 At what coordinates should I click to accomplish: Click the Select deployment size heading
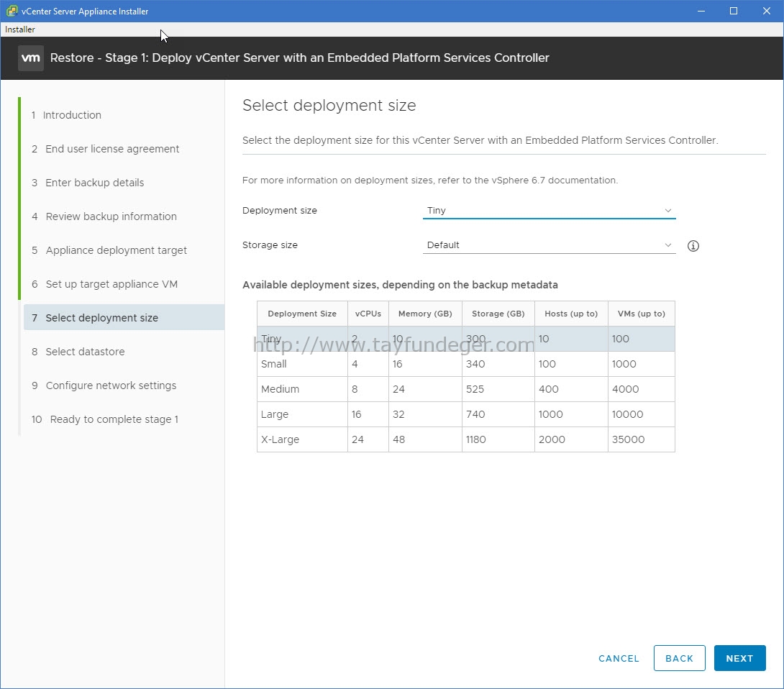pyautogui.click(x=329, y=106)
